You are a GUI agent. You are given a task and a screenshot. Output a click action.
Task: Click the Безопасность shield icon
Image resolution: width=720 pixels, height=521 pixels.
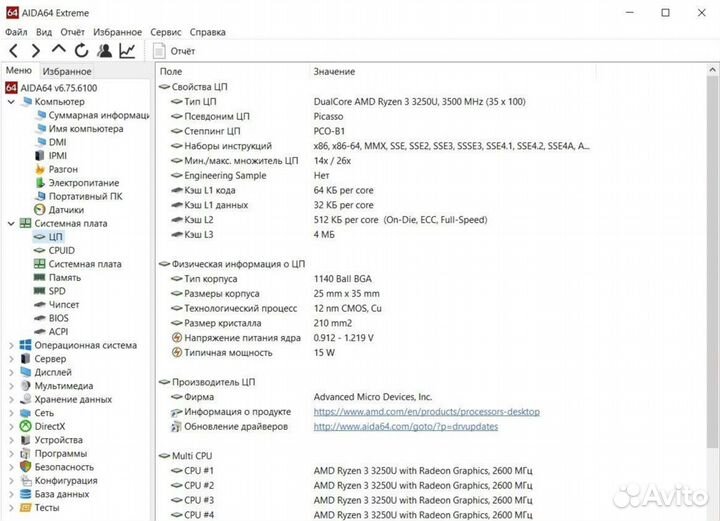coord(25,467)
